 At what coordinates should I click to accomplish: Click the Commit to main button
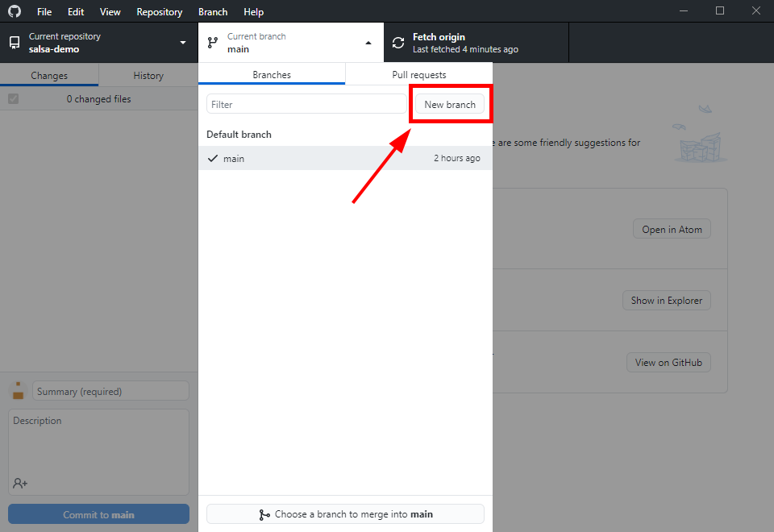click(98, 514)
